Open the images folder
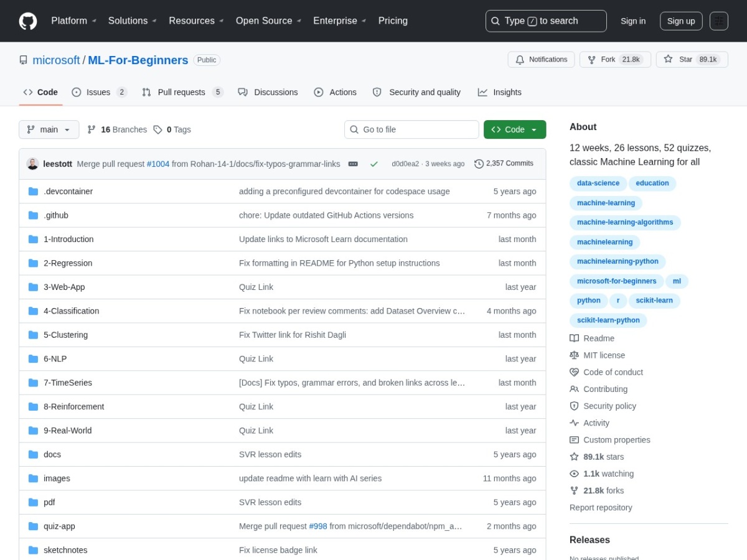The height and width of the screenshot is (560, 747). point(57,478)
